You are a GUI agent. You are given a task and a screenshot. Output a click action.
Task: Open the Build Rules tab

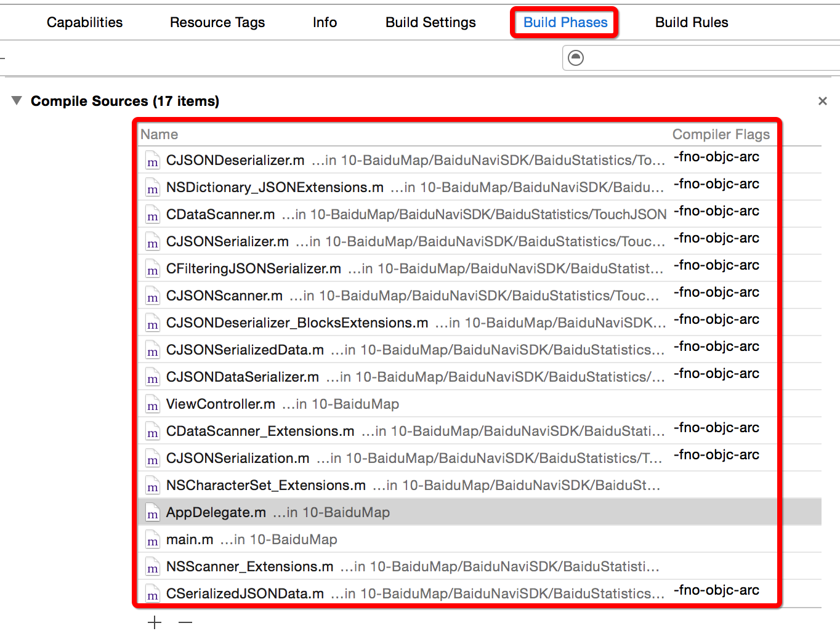(x=691, y=23)
